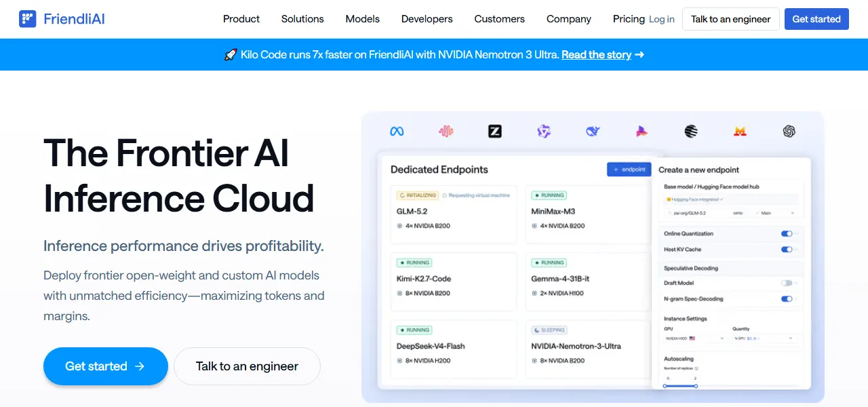Go to the Pricing page
This screenshot has width=868, height=407.
pos(629,19)
